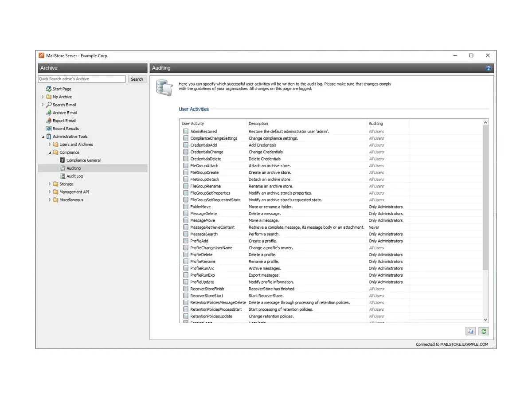
Task: Collapse the Administrative Tools node
Action: pyautogui.click(x=43, y=137)
